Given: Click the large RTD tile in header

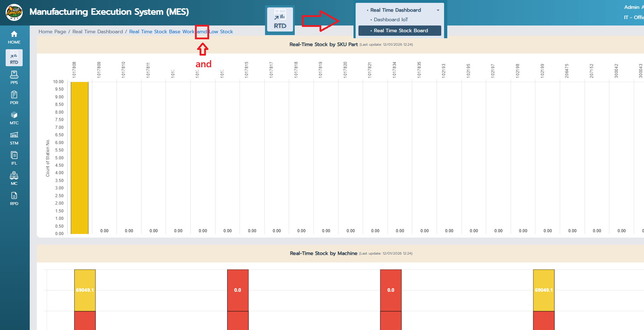Looking at the screenshot, I should pos(280,19).
